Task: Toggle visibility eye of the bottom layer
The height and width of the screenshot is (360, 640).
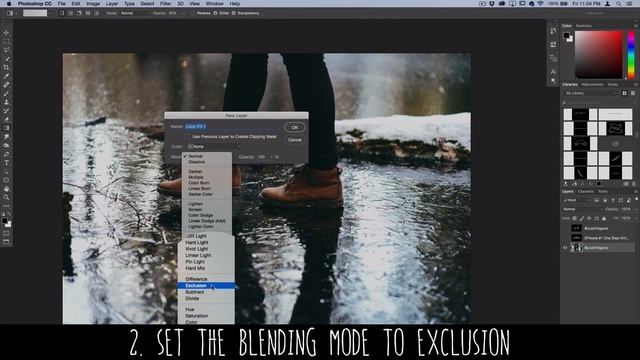Action: [565, 247]
